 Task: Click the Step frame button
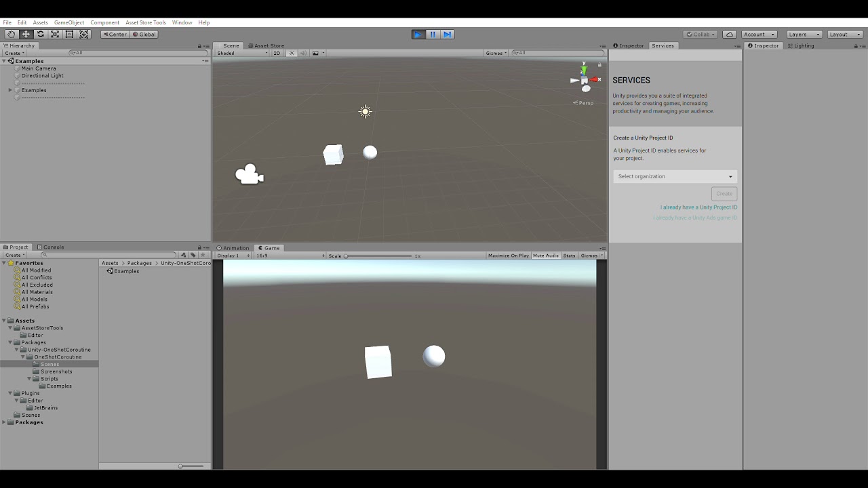coord(447,34)
